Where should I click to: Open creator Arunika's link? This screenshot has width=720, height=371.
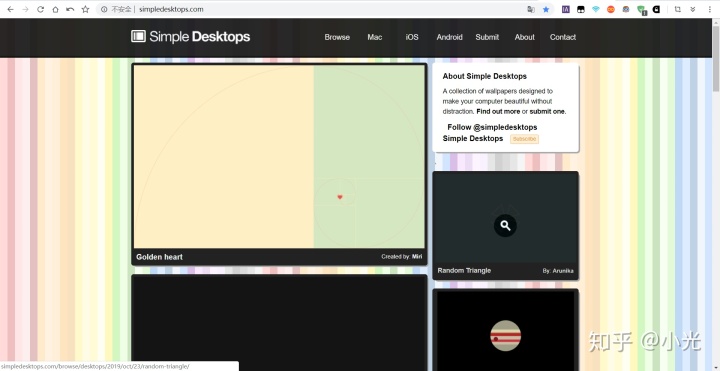(563, 271)
